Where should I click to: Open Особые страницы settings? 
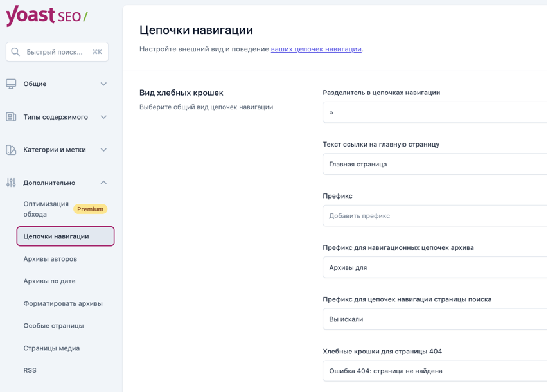coord(53,326)
